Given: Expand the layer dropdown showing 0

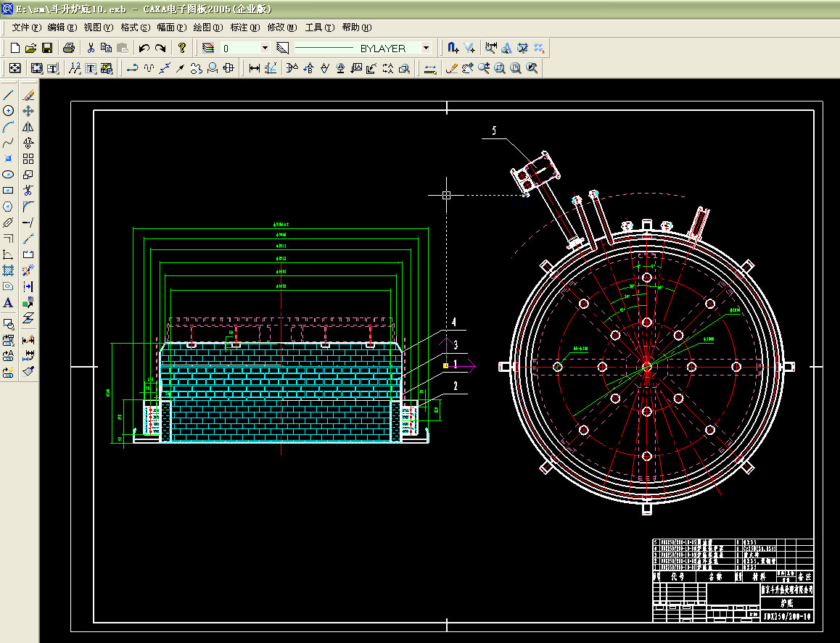Looking at the screenshot, I should pyautogui.click(x=265, y=48).
